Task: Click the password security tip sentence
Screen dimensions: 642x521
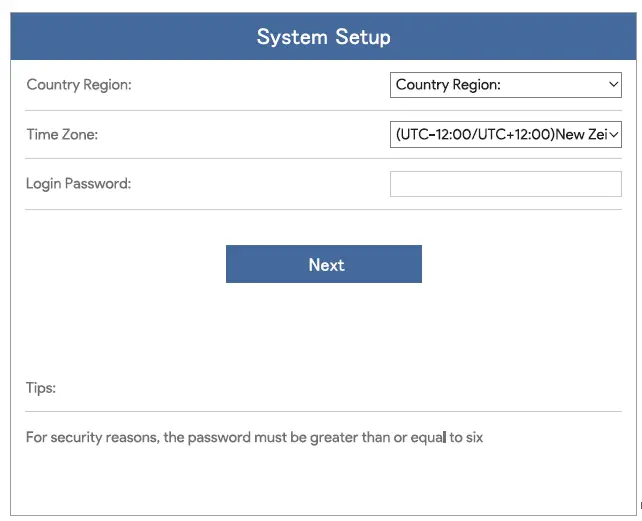Action: 254,437
